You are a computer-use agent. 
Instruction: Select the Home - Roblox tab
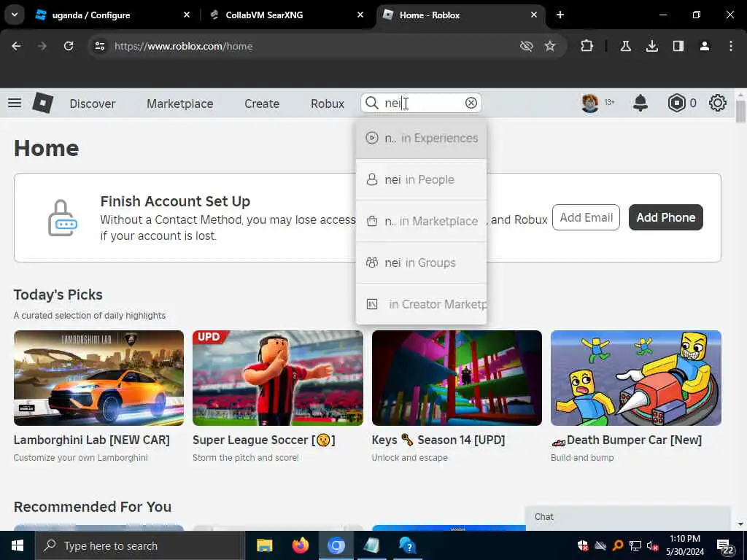click(429, 15)
